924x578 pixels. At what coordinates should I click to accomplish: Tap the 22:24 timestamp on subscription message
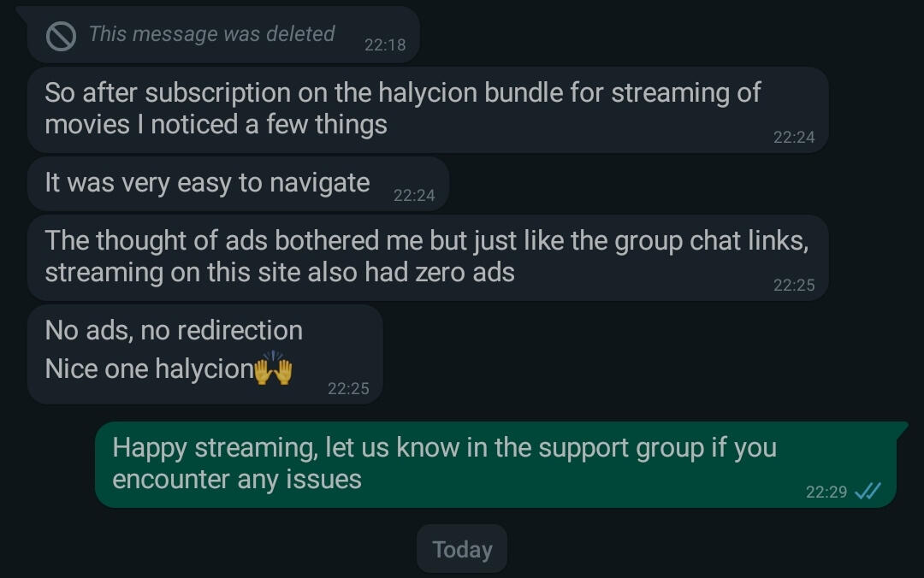pyautogui.click(x=794, y=138)
